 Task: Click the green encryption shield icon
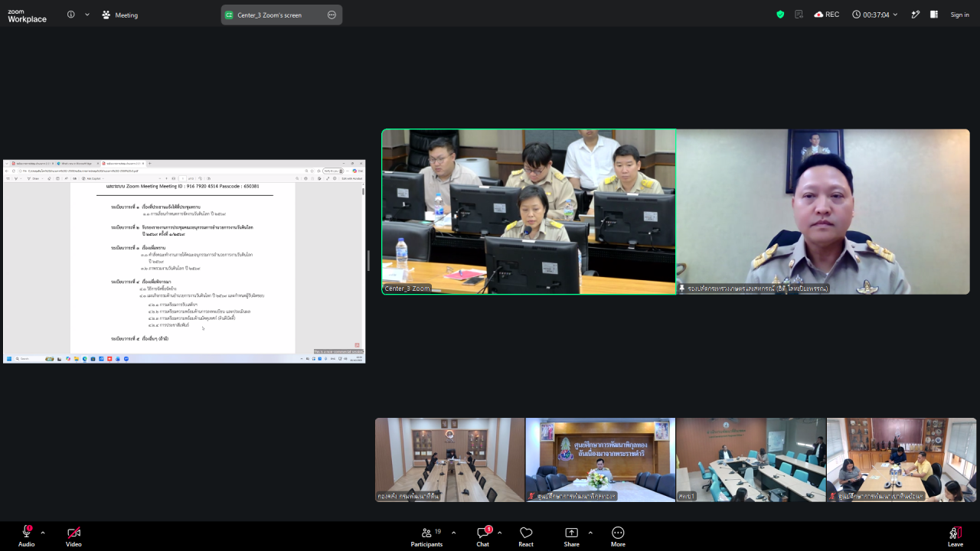(780, 15)
